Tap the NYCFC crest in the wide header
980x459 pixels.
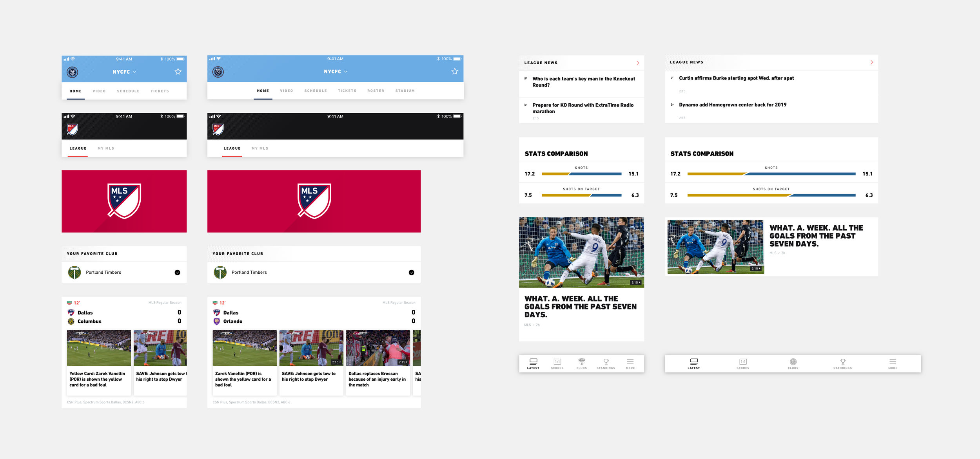pyautogui.click(x=218, y=72)
